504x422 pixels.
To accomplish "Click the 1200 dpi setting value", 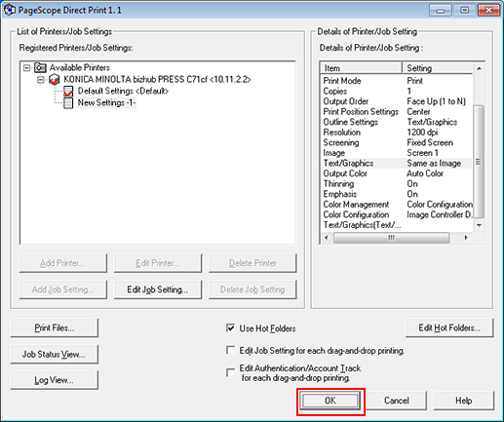I will coord(422,133).
